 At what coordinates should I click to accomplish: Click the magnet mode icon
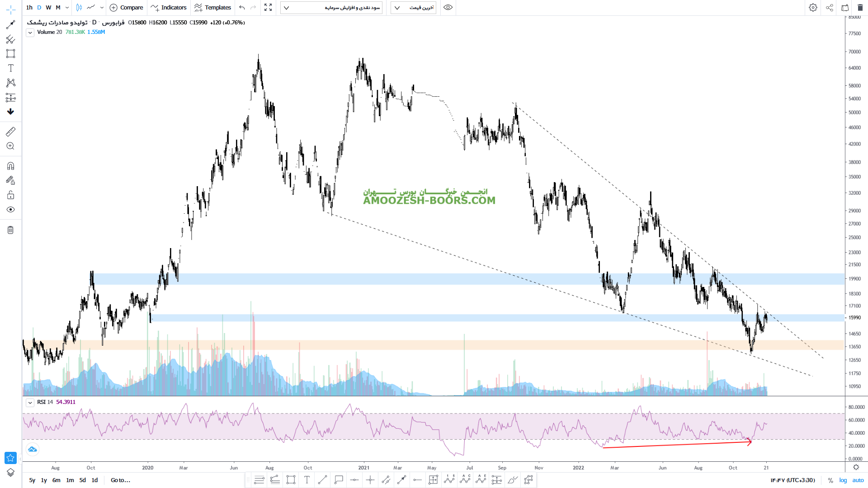tap(10, 166)
